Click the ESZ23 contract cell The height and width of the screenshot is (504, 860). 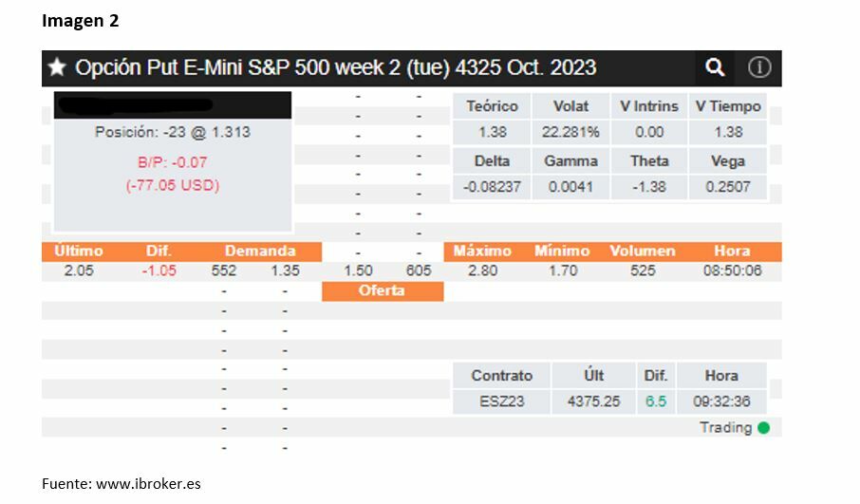tap(501, 401)
